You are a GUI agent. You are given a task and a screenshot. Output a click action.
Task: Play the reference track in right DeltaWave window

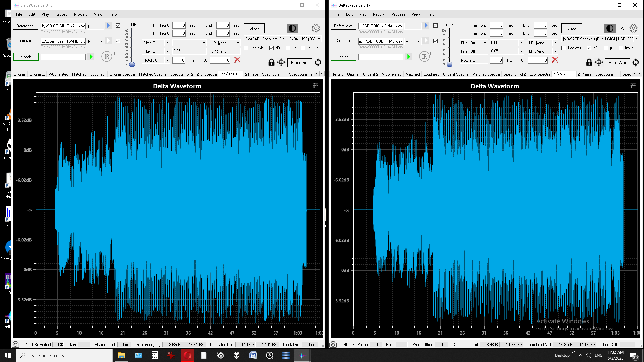[426, 26]
